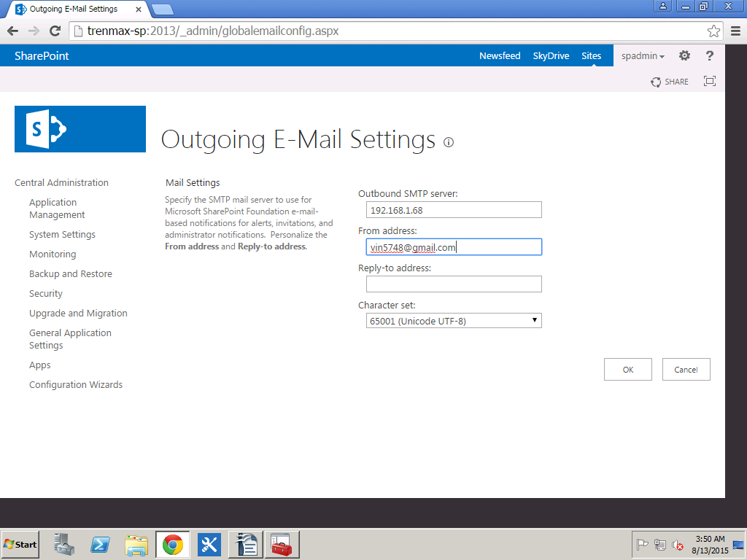The height and width of the screenshot is (560, 747).
Task: Click the SharePoint brand text
Action: pyautogui.click(x=42, y=55)
